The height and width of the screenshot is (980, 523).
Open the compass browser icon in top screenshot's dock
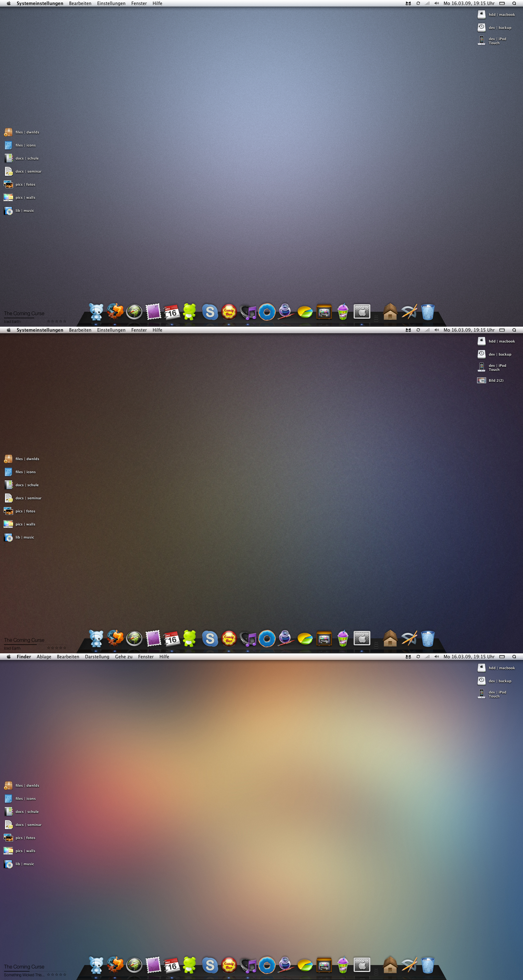point(134,312)
